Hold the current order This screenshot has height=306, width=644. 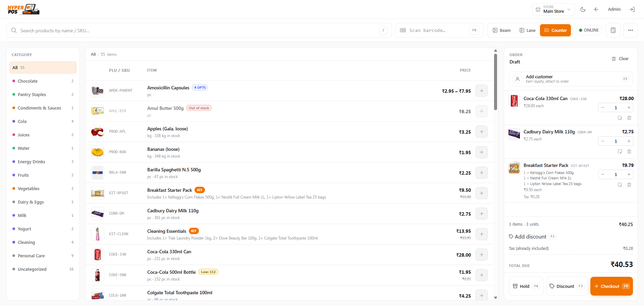[x=526, y=286]
